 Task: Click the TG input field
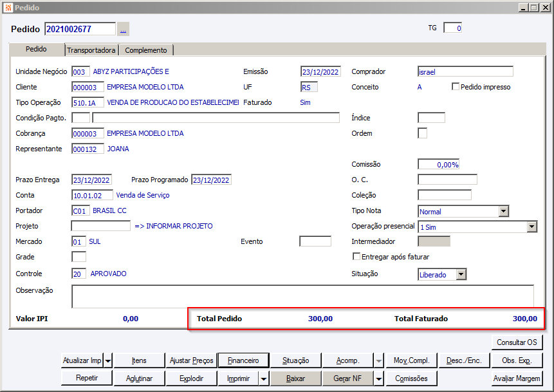pyautogui.click(x=452, y=28)
